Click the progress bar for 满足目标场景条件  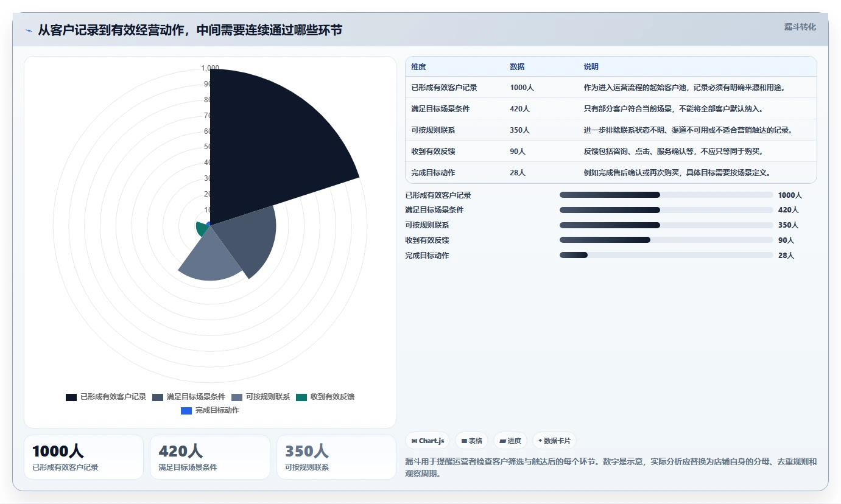[666, 210]
